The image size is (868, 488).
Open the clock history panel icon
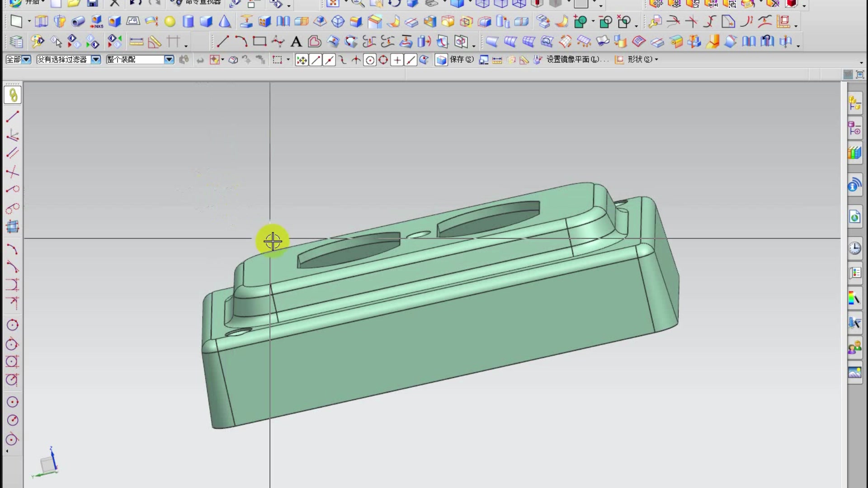854,248
